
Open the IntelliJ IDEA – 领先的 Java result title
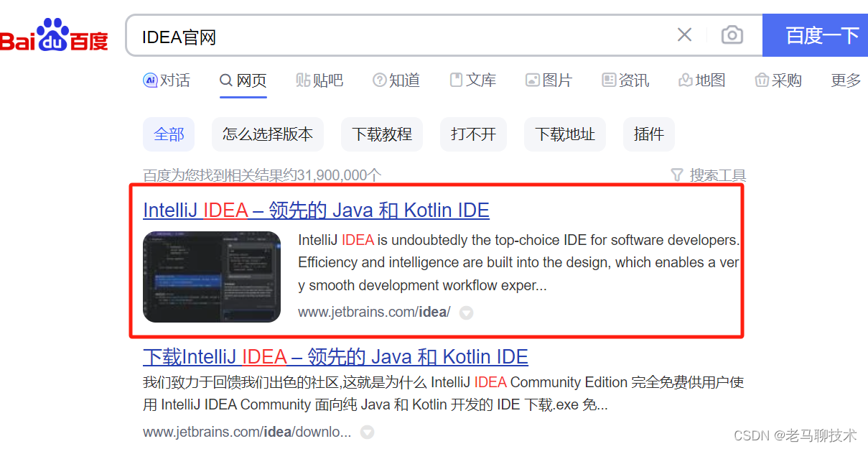click(x=316, y=210)
